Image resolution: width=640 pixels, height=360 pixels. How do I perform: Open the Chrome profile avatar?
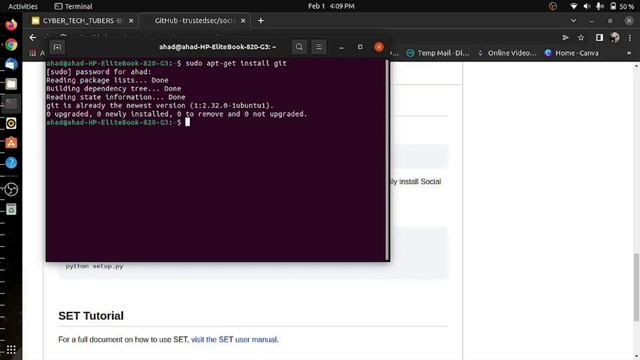615,38
